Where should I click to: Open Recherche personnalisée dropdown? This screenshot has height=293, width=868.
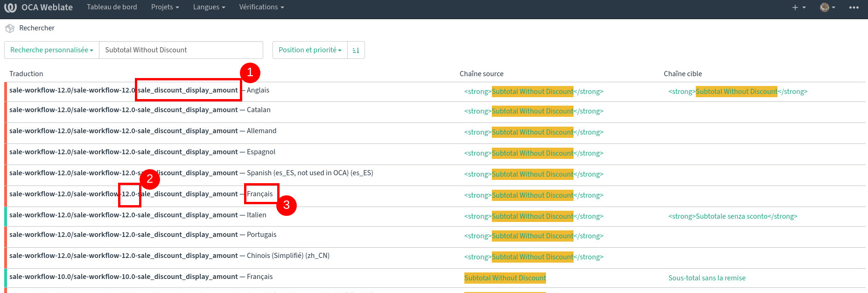click(x=51, y=50)
